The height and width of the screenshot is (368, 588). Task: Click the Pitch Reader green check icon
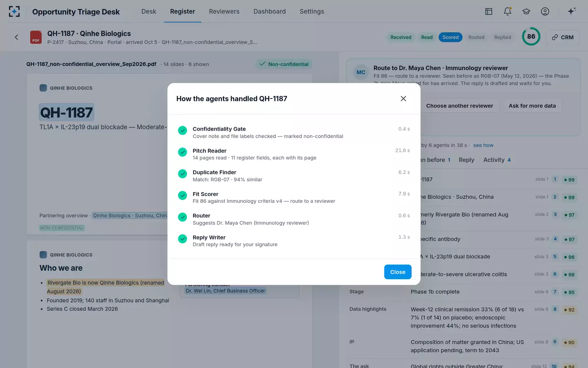point(183,152)
